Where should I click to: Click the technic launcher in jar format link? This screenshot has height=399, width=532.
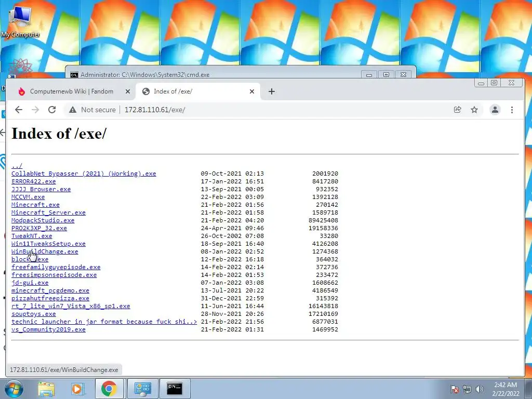coord(104,322)
